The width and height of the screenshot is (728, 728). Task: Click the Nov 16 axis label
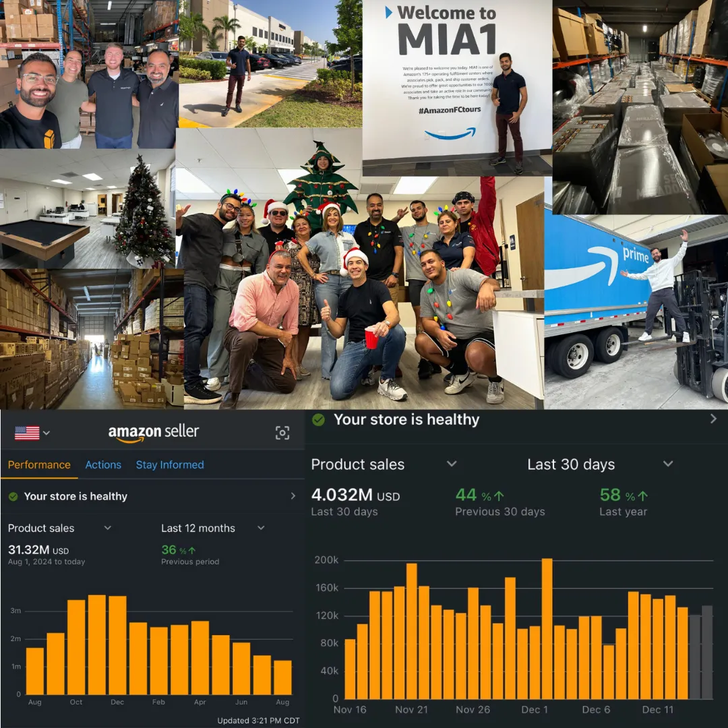[350, 709]
